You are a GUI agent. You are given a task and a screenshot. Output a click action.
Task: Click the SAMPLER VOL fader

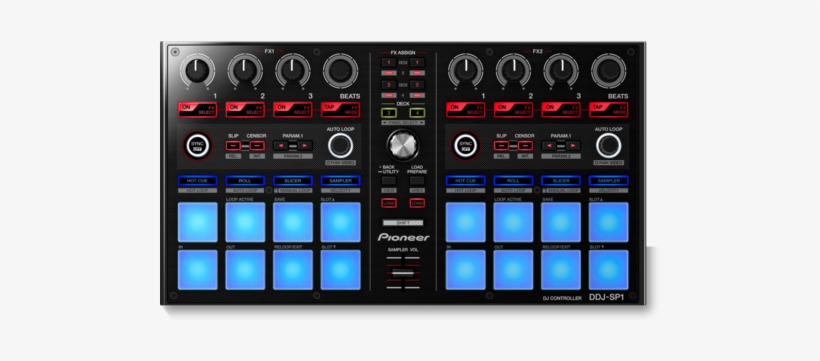pyautogui.click(x=403, y=274)
